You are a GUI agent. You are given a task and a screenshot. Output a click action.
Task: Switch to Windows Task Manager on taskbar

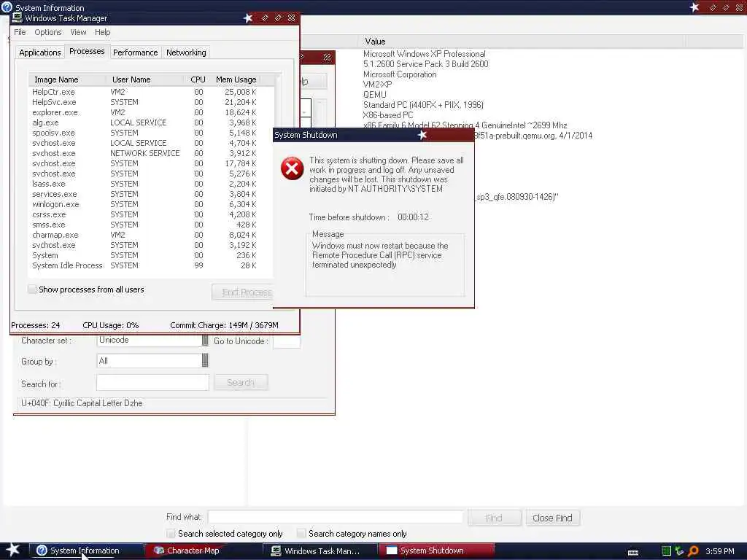pyautogui.click(x=320, y=551)
